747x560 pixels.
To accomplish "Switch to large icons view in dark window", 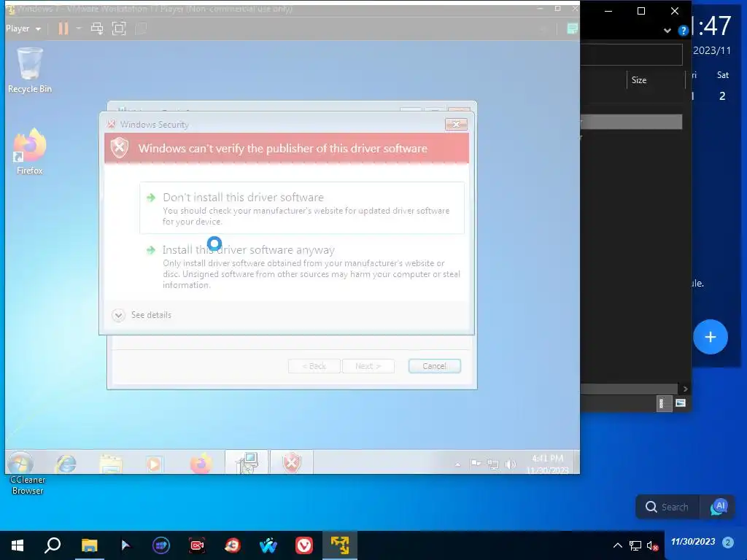I will point(681,403).
